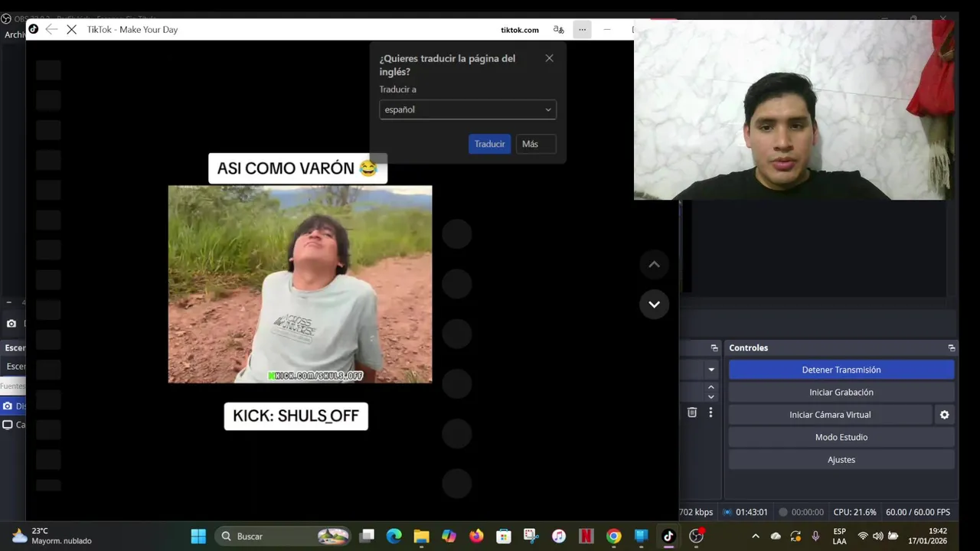Open the español language dropdown

pyautogui.click(x=468, y=109)
